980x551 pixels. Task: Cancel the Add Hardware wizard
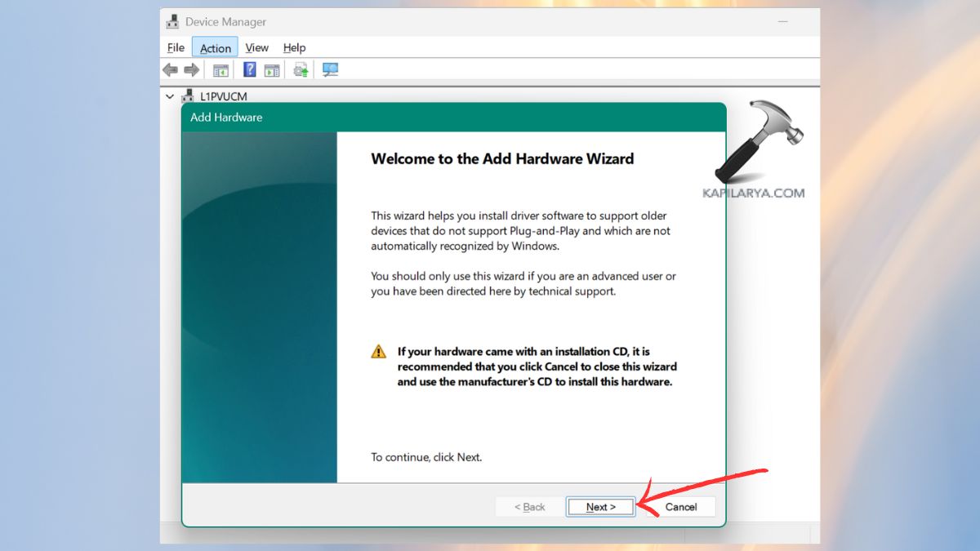pos(680,507)
